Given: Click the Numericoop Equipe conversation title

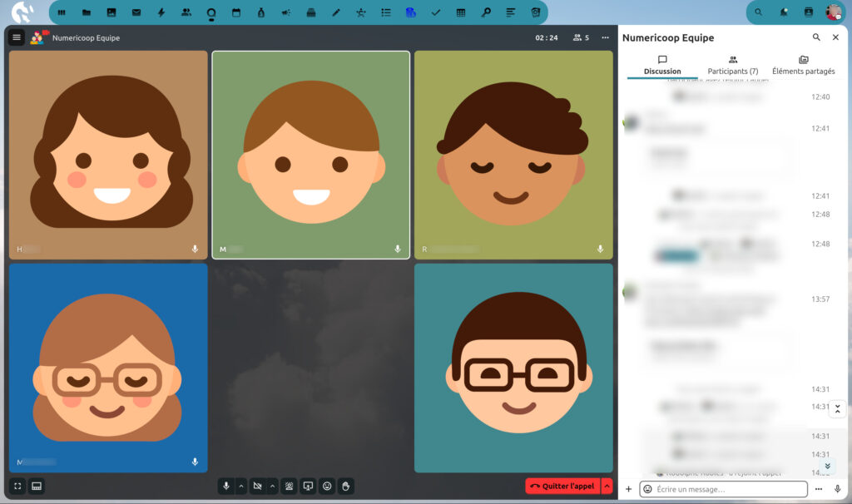Looking at the screenshot, I should coord(86,38).
